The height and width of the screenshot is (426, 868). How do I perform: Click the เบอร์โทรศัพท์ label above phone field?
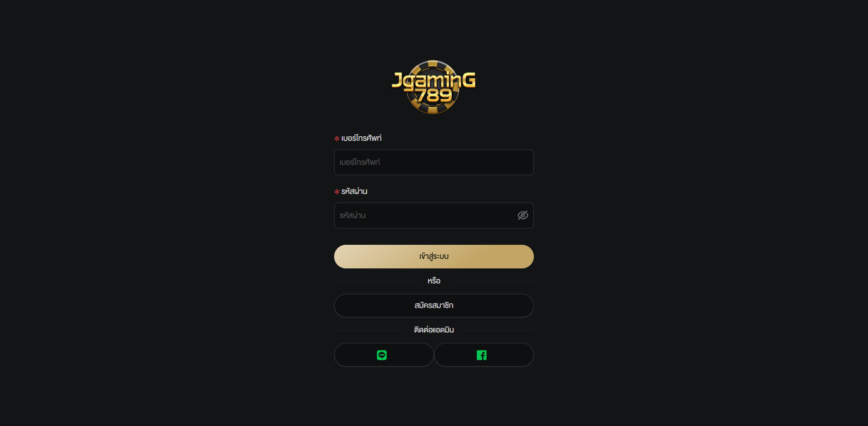[361, 138]
